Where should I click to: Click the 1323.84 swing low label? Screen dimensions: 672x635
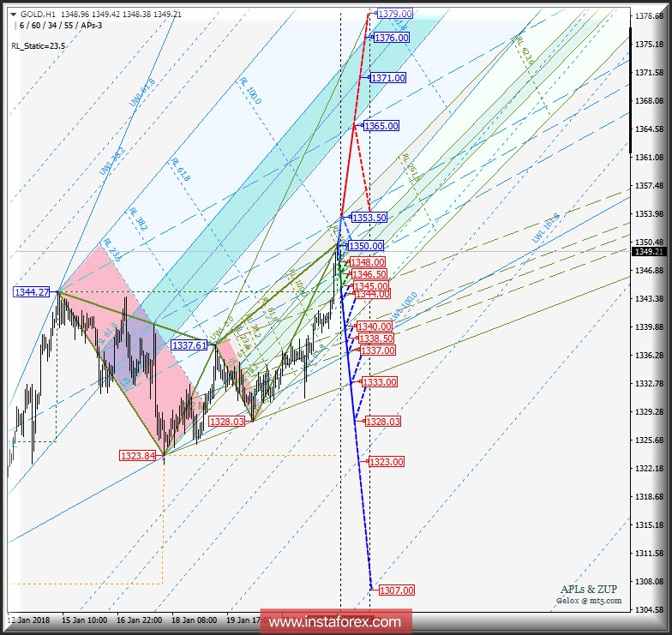[137, 456]
